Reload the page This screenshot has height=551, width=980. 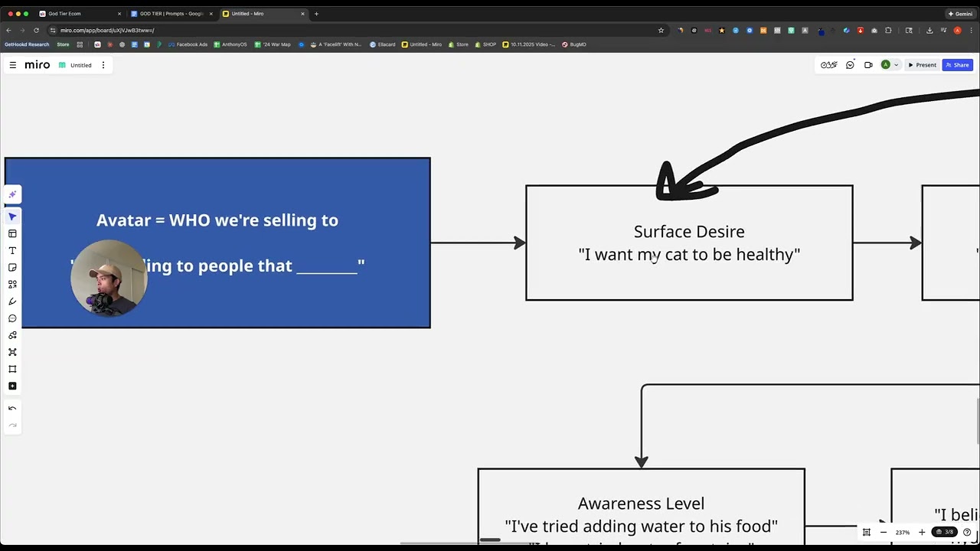(x=36, y=31)
